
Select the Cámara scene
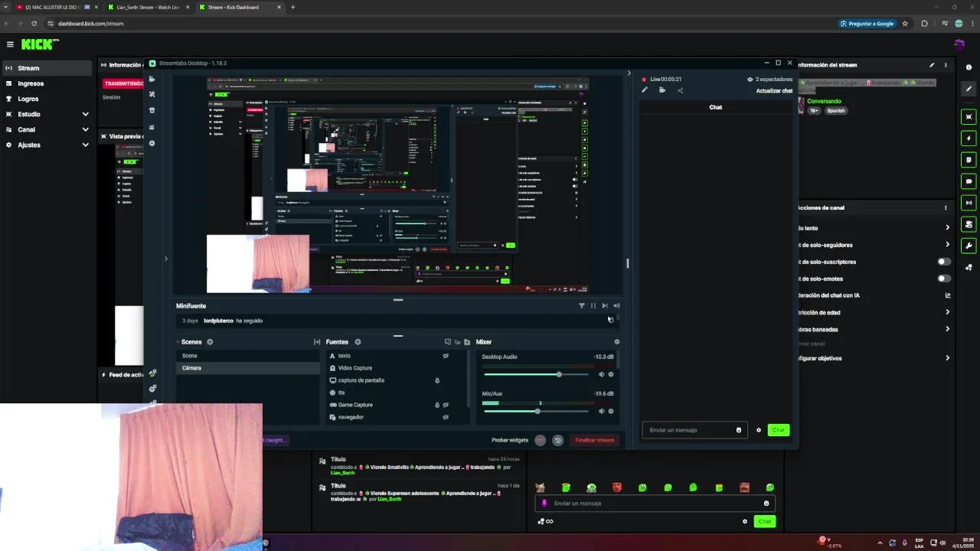(x=247, y=368)
